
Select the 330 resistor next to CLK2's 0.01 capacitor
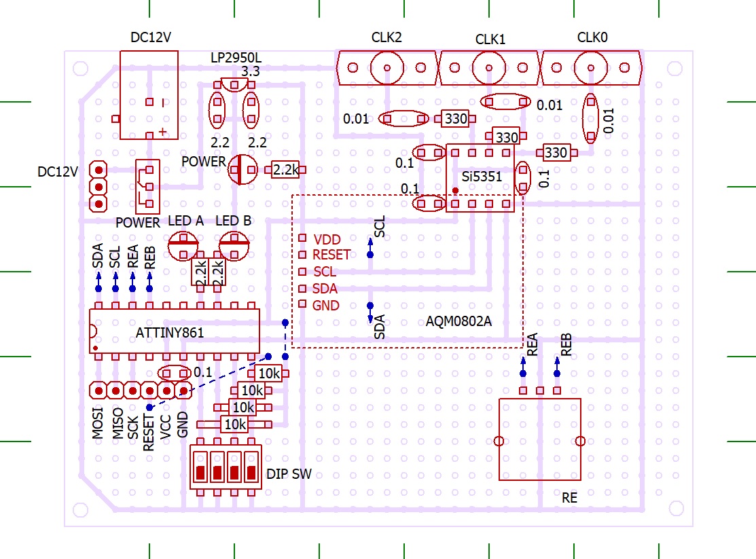tap(456, 119)
